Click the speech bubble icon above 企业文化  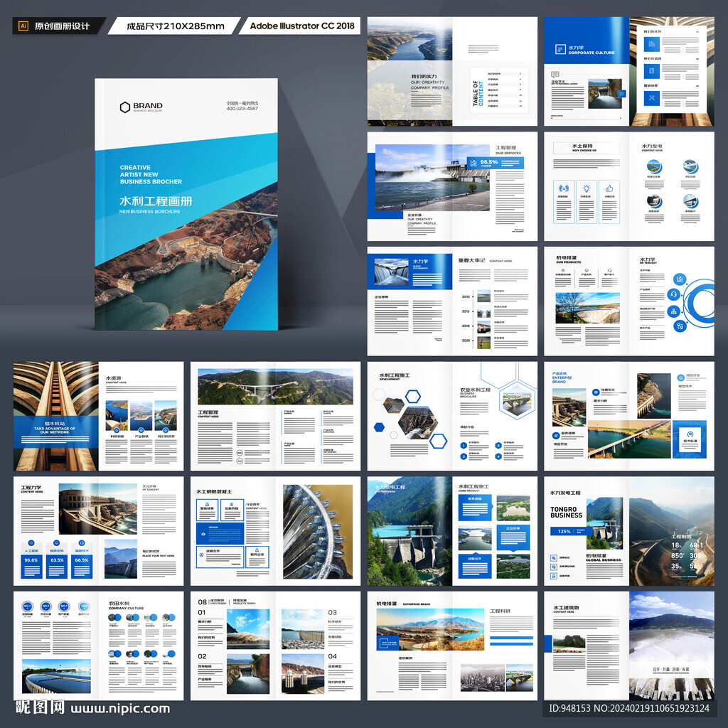click(555, 74)
